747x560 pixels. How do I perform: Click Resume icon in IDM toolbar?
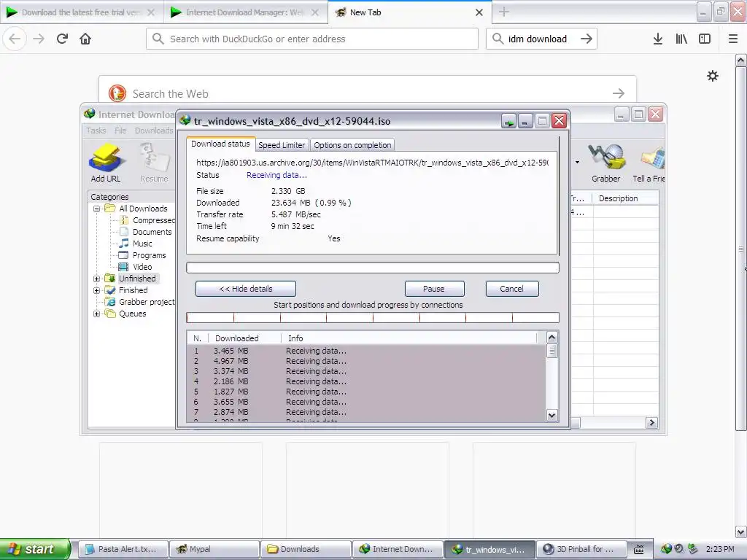pos(154,163)
